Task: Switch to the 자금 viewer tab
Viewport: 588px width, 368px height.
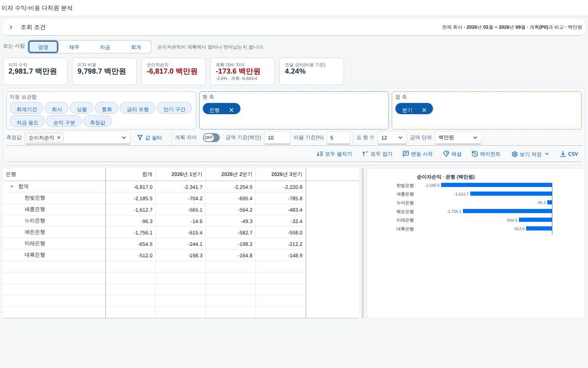Action: (x=105, y=47)
